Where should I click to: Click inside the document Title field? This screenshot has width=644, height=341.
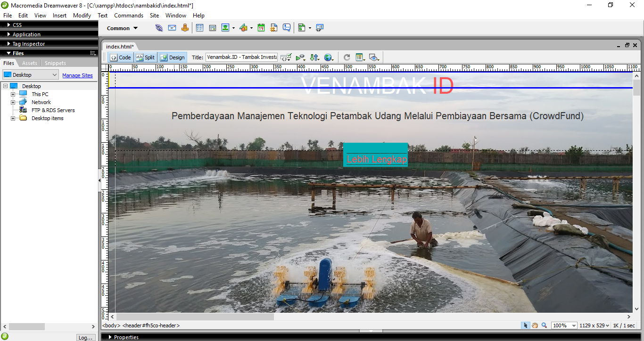pyautogui.click(x=241, y=57)
